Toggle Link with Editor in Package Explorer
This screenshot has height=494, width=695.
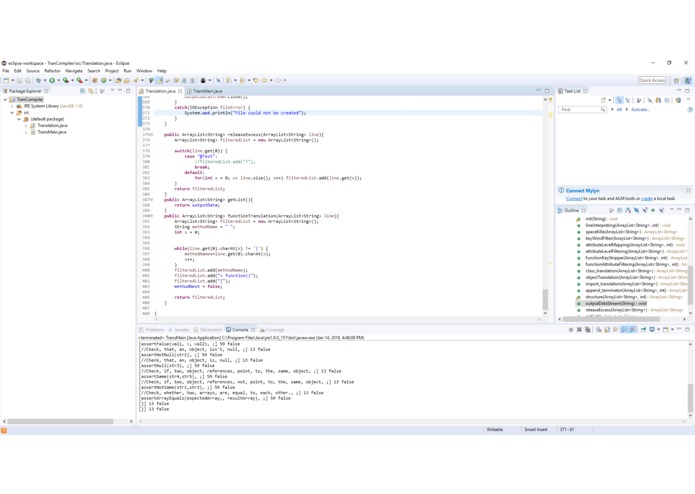pos(91,91)
